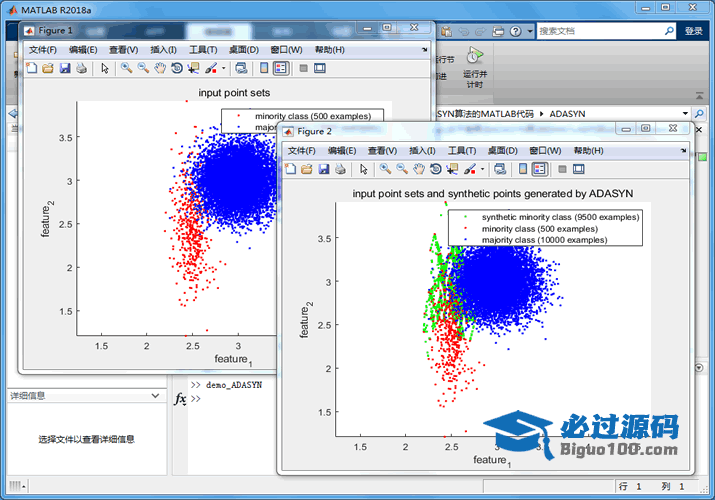
Task: Open 插入(I) menu in Figure 2
Action: click(422, 150)
